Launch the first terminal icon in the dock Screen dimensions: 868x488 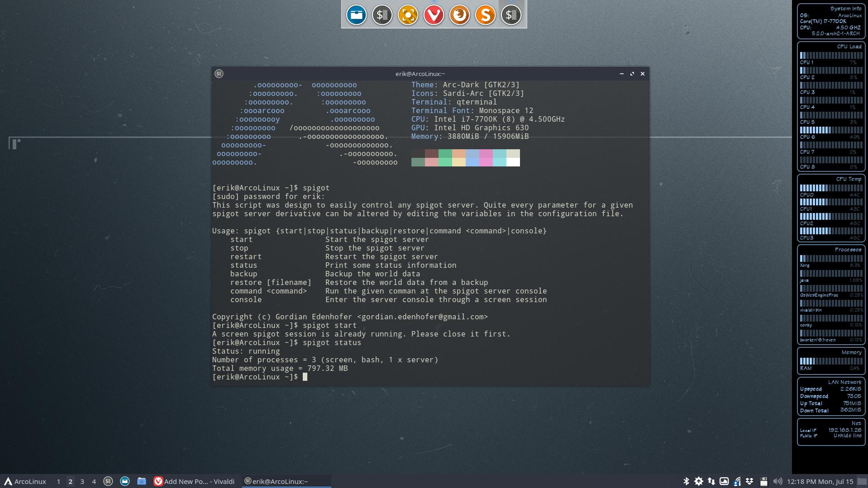pos(382,15)
